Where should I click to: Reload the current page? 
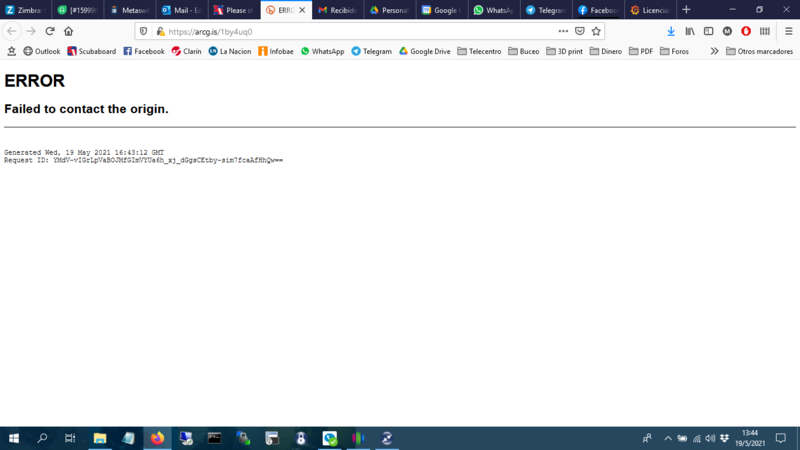[x=50, y=31]
